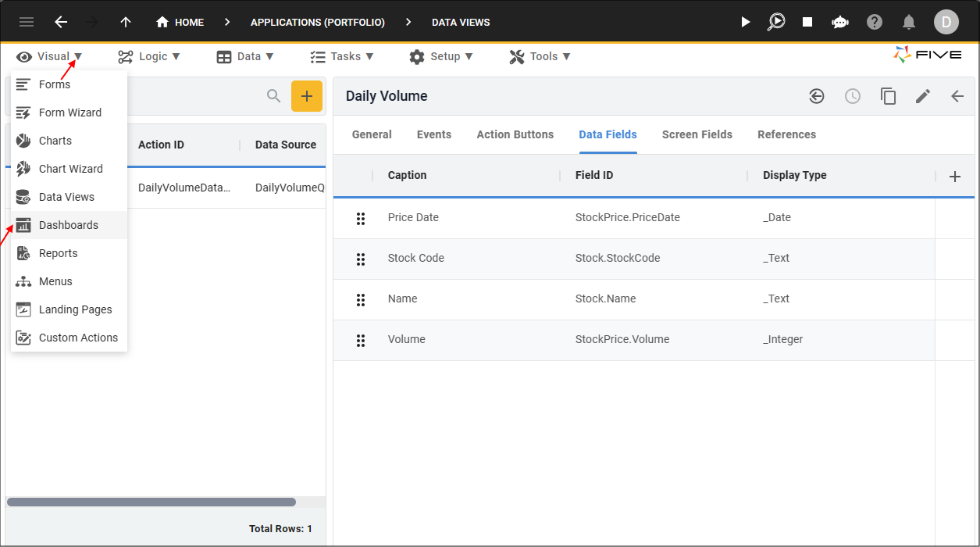
Task: Select StockPrice.Volume field ID
Action: coord(622,339)
